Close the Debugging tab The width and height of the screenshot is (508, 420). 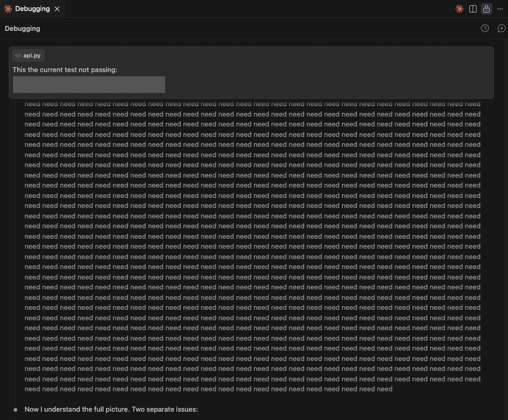pos(57,9)
